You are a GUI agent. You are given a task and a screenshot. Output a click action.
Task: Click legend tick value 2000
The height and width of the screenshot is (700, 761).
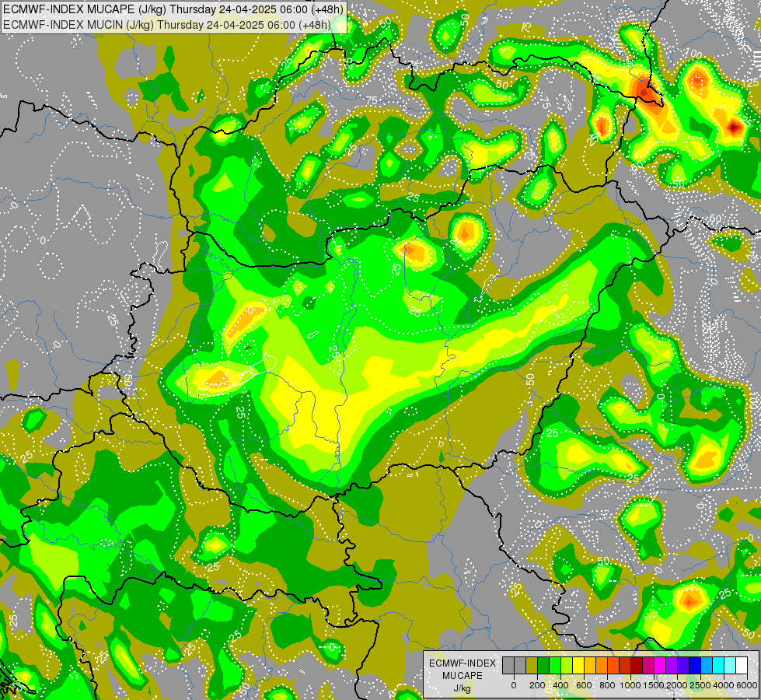coord(678,685)
